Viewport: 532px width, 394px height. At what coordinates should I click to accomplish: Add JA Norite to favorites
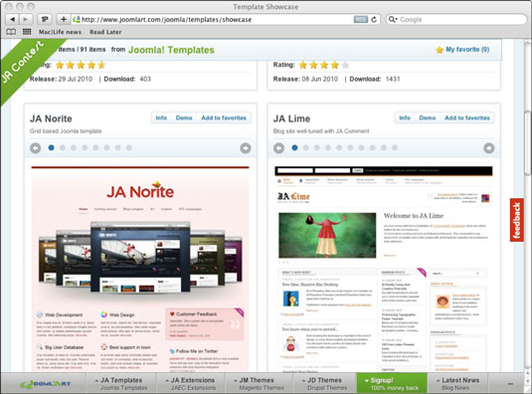(x=224, y=117)
